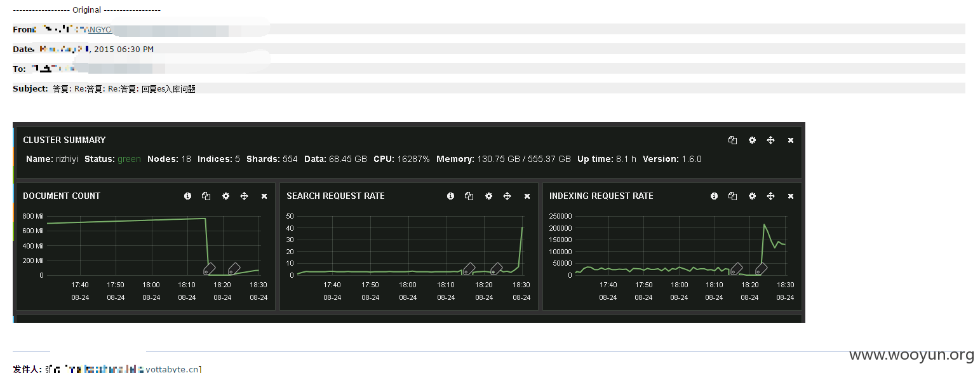Click the move icon on Indexing Request Rate

click(x=770, y=196)
